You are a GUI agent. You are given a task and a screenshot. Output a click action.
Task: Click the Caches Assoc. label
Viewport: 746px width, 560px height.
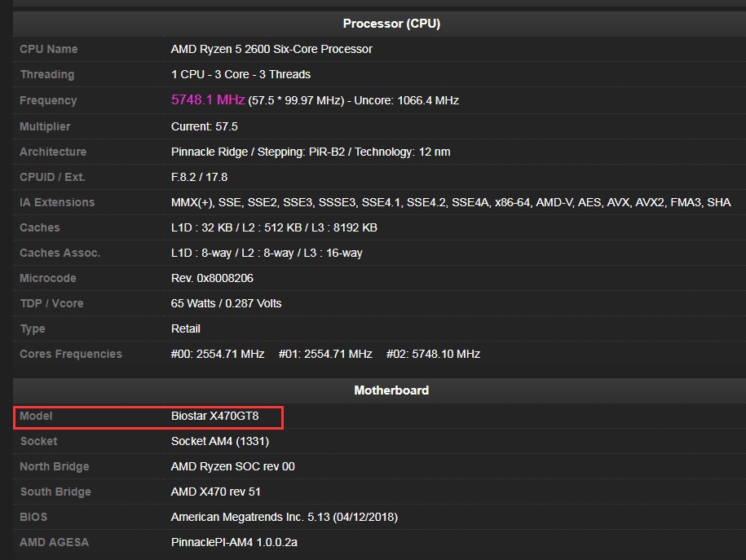[60, 253]
